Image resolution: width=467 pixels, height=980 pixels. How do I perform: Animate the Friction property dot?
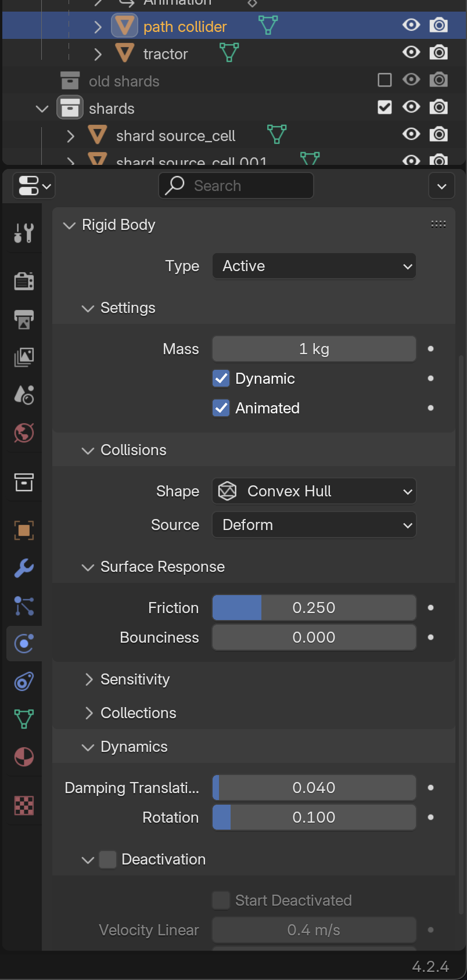[x=430, y=608]
